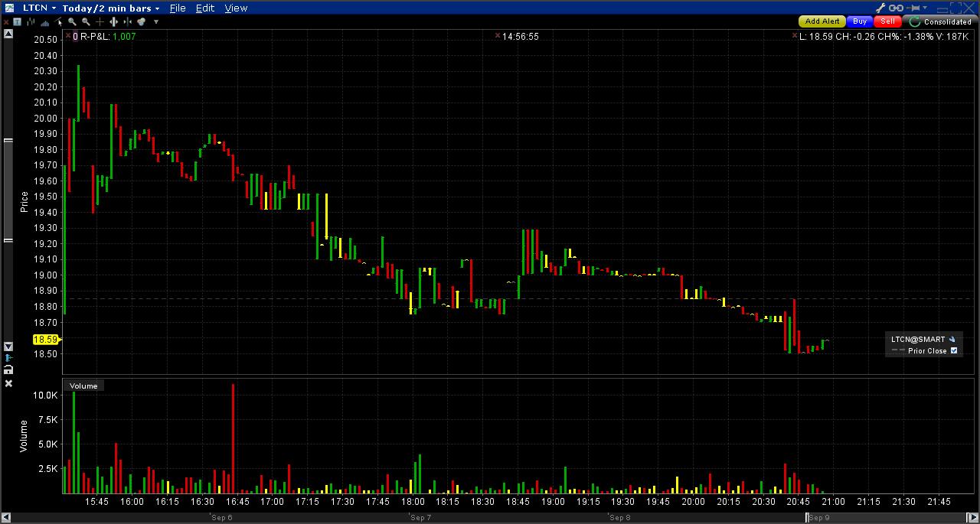The image size is (980, 524).
Task: Click the price axis scroll down arrow
Action: (8, 347)
